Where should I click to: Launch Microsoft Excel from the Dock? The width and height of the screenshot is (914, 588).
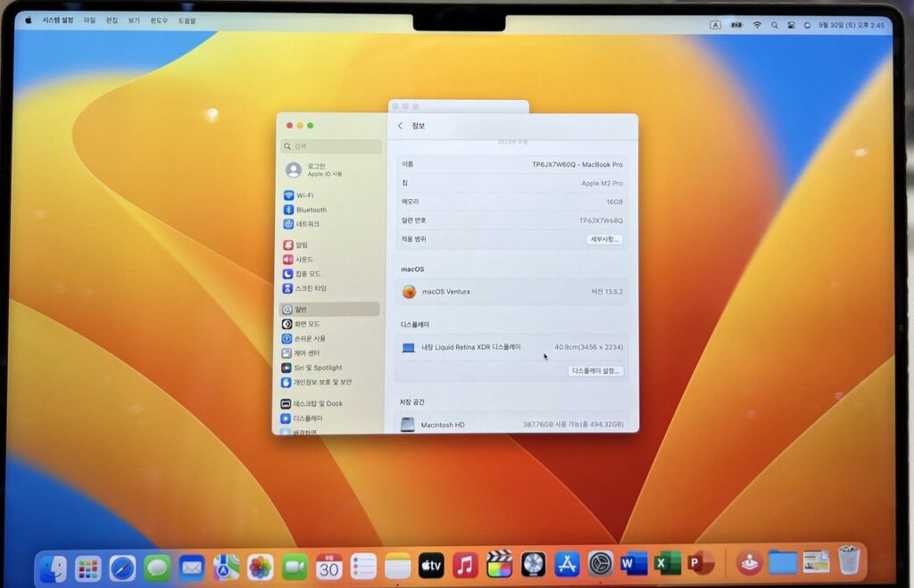pyautogui.click(x=667, y=564)
